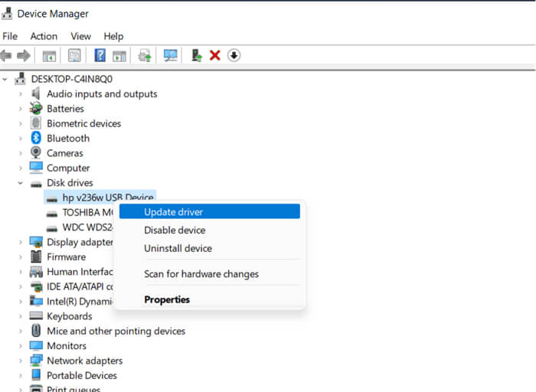536x392 pixels.
Task: Click the Properties sheet toolbar icon
Action: coord(74,55)
